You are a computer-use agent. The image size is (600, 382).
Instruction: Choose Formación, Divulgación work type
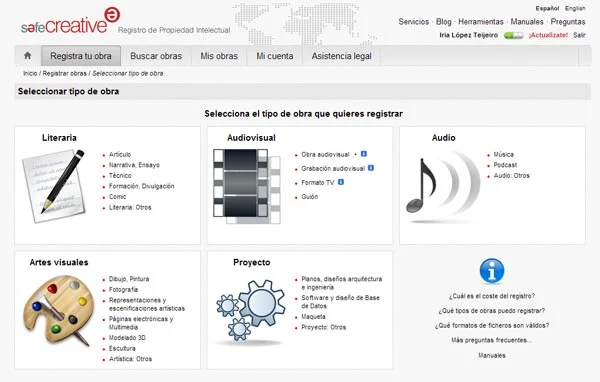click(x=141, y=186)
